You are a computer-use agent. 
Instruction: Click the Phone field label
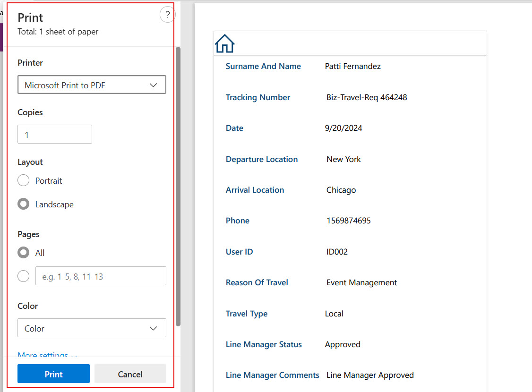[x=238, y=221]
